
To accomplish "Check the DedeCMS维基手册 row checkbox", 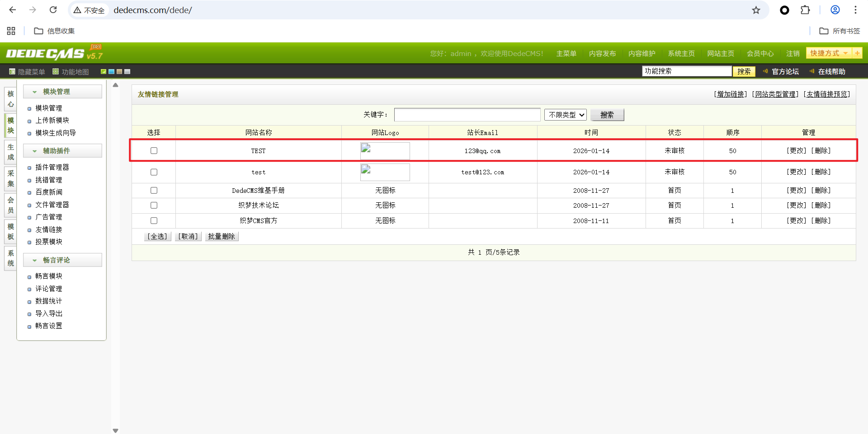I will pyautogui.click(x=154, y=191).
